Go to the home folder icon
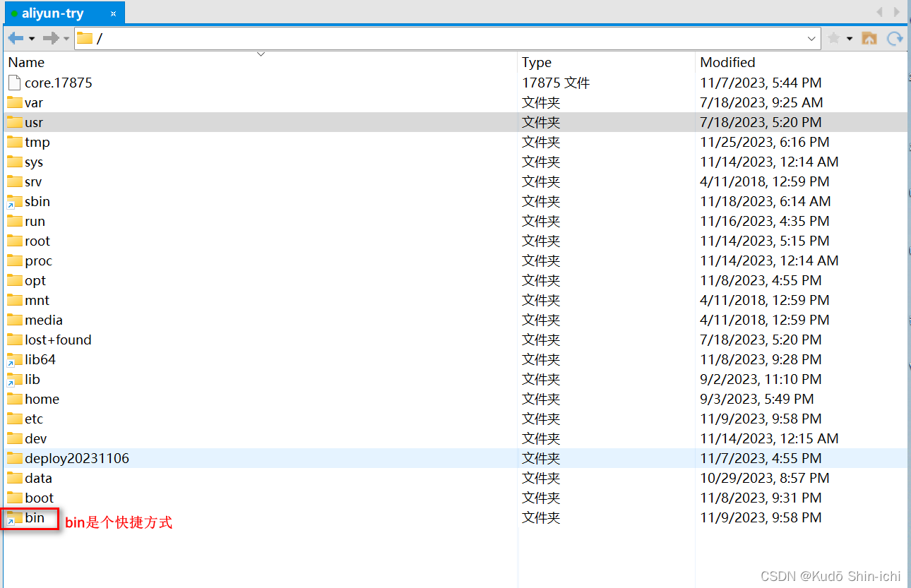 tap(869, 38)
